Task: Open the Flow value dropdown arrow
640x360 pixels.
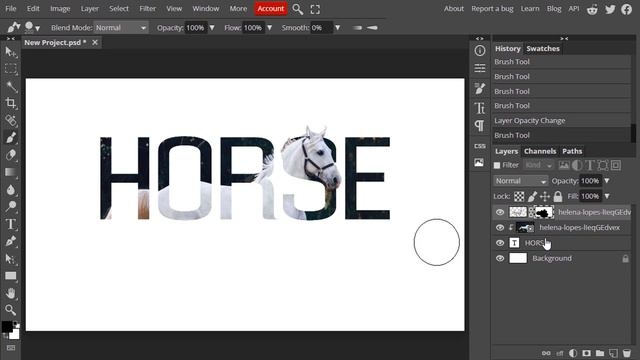Action: [269, 28]
